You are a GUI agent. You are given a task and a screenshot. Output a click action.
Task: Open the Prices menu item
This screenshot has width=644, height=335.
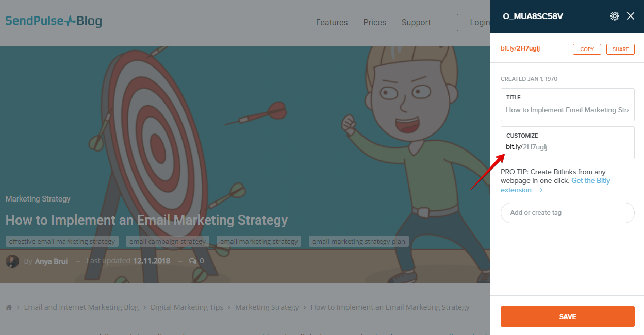coord(374,22)
